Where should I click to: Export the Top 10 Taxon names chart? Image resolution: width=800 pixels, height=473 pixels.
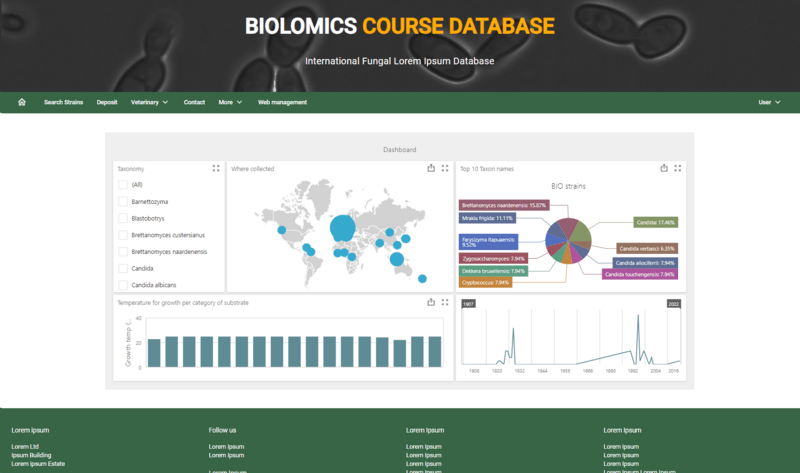[664, 168]
